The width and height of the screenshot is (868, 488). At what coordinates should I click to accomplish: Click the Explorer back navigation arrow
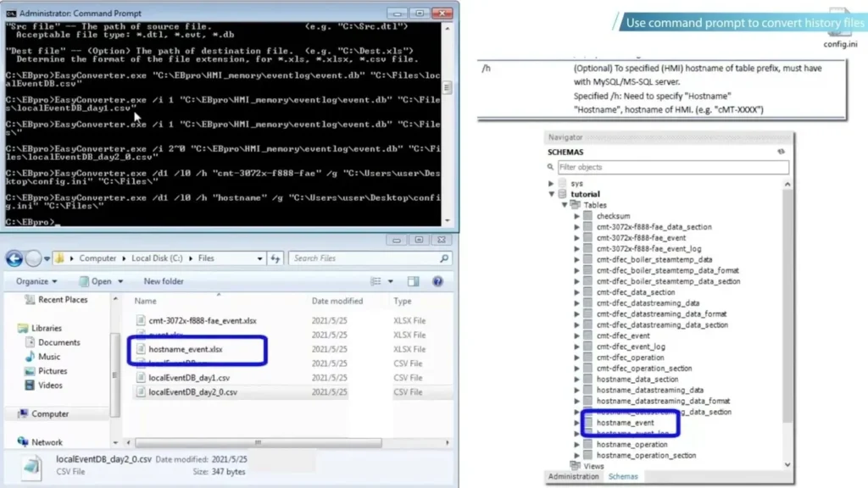[15, 258]
